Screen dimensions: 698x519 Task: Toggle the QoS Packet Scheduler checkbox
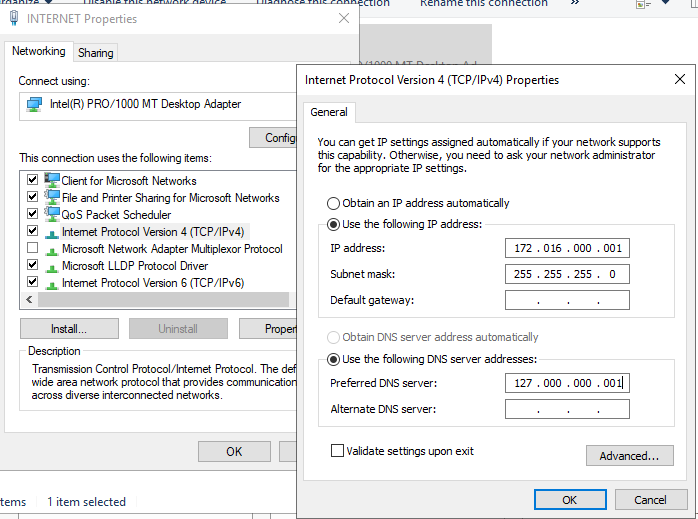pyautogui.click(x=32, y=213)
